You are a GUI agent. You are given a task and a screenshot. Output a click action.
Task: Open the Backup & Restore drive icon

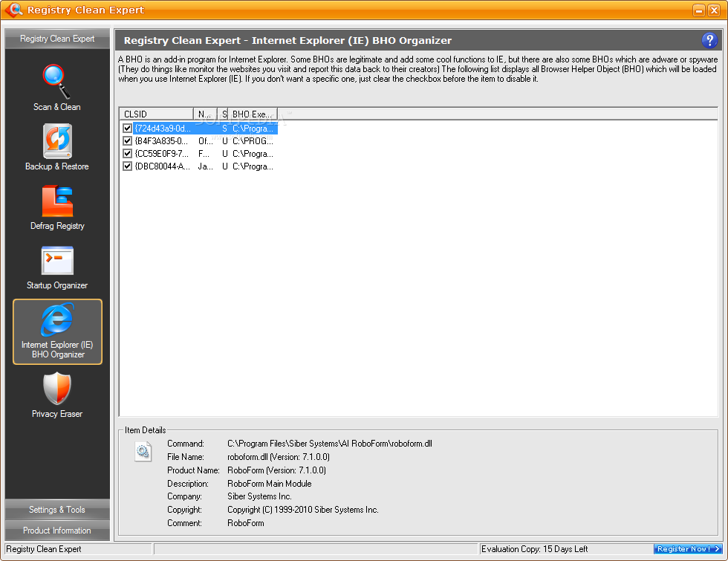click(58, 141)
